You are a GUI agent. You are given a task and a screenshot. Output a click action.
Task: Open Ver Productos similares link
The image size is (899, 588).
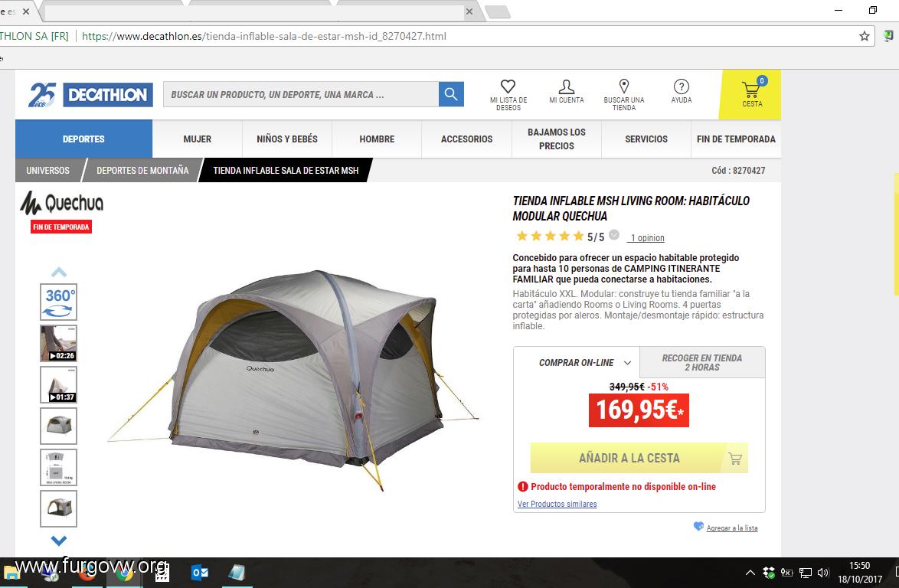point(557,504)
